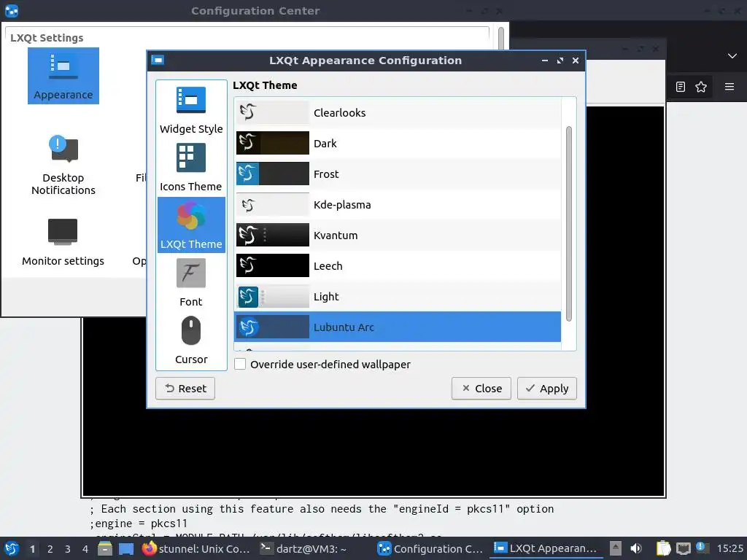Open the file manager from taskbar
The height and width of the screenshot is (560, 747).
tap(105, 548)
